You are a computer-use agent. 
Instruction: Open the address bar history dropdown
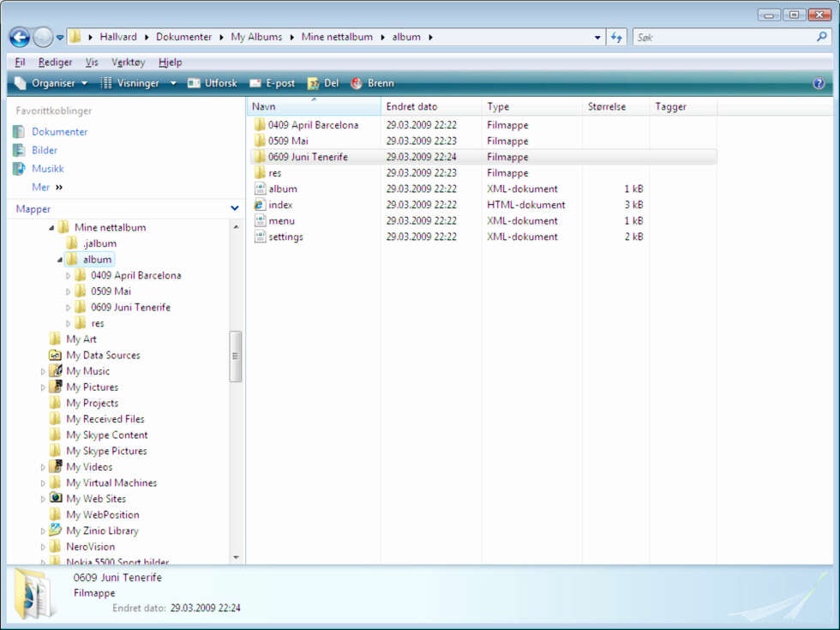pyautogui.click(x=597, y=38)
